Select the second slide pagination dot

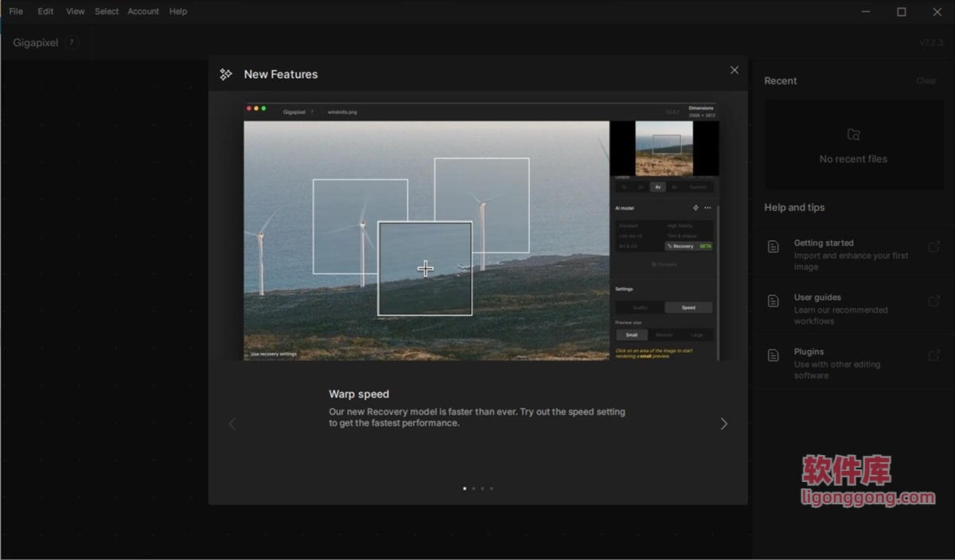pyautogui.click(x=474, y=488)
